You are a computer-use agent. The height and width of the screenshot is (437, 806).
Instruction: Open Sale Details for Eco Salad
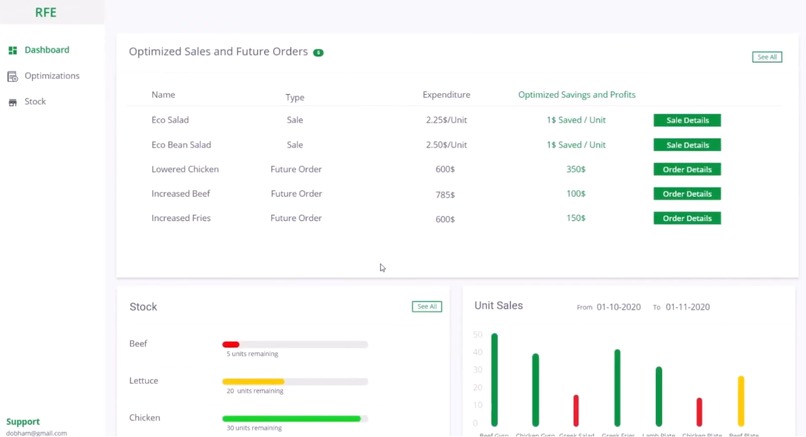(x=687, y=120)
